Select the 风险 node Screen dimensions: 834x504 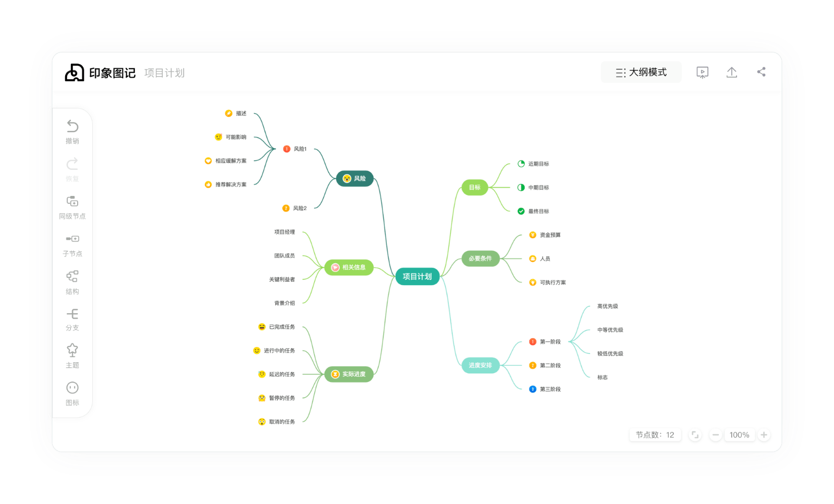click(354, 179)
